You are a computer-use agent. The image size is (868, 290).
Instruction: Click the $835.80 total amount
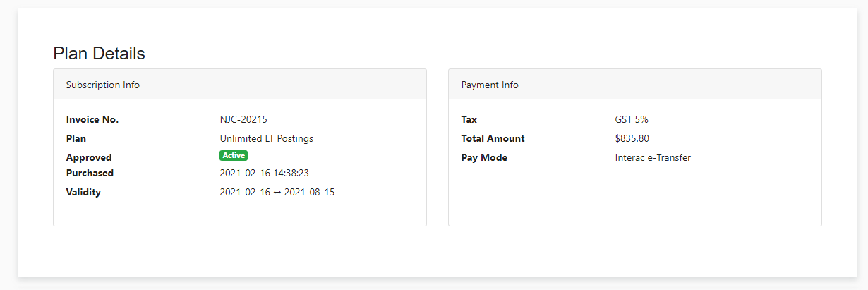point(632,138)
